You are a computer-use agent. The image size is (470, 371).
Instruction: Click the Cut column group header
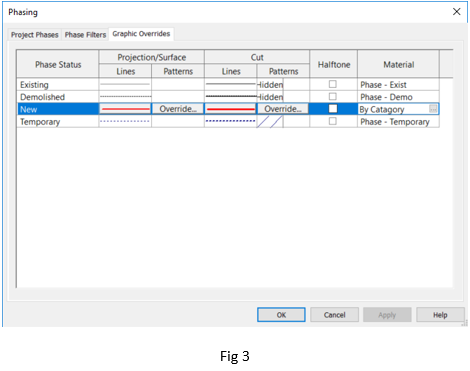point(257,57)
